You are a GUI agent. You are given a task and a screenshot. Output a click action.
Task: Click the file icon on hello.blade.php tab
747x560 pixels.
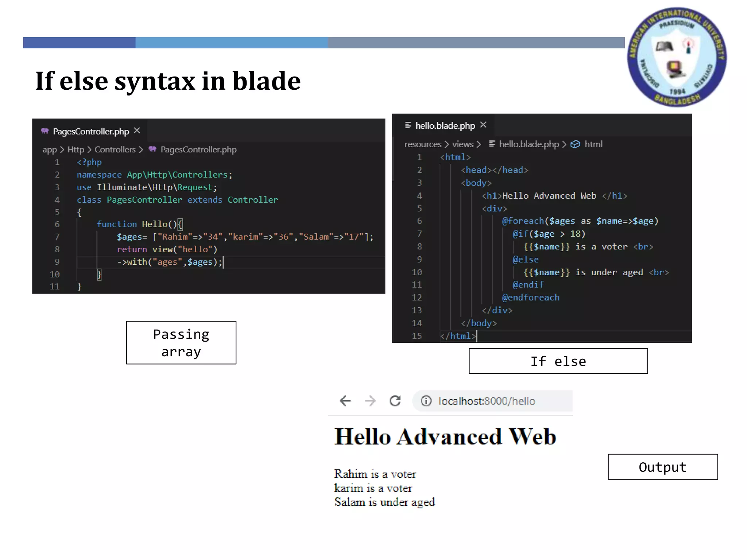coord(408,125)
